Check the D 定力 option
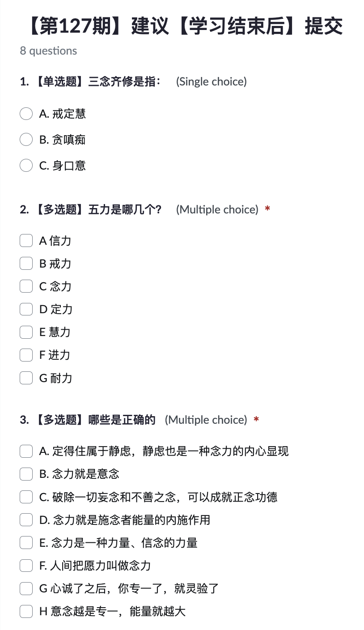This screenshot has width=364, height=630. [26, 309]
